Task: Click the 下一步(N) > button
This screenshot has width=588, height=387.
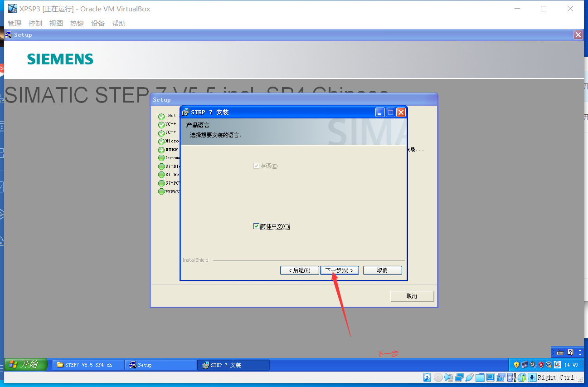Action: coord(340,270)
